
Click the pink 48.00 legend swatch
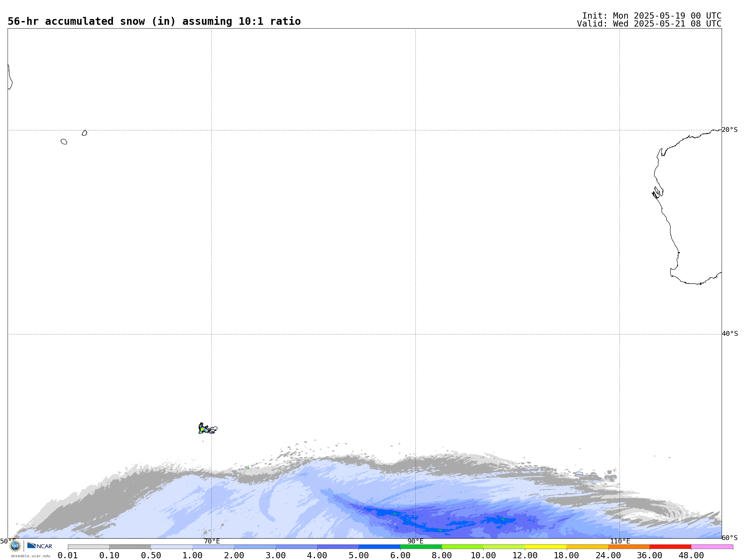[x=712, y=547]
